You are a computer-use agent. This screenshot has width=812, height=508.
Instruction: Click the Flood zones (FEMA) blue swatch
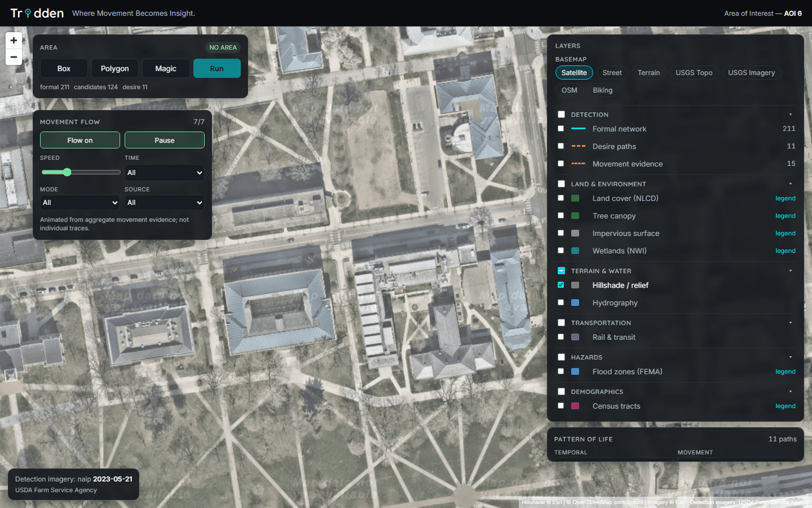575,371
